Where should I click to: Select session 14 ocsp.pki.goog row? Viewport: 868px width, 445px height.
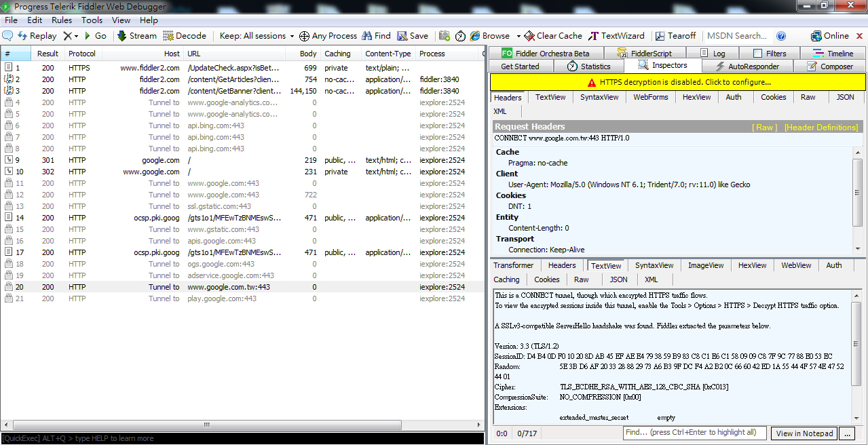point(242,218)
